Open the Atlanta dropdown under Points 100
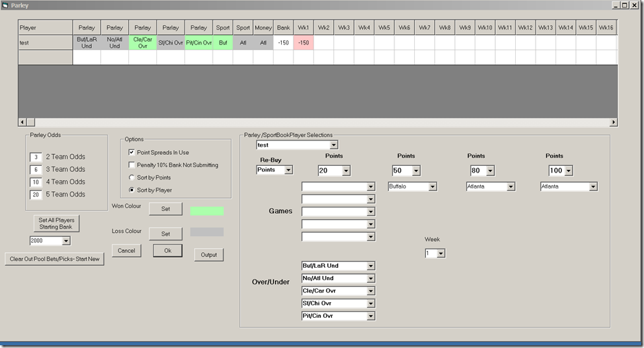 click(593, 187)
